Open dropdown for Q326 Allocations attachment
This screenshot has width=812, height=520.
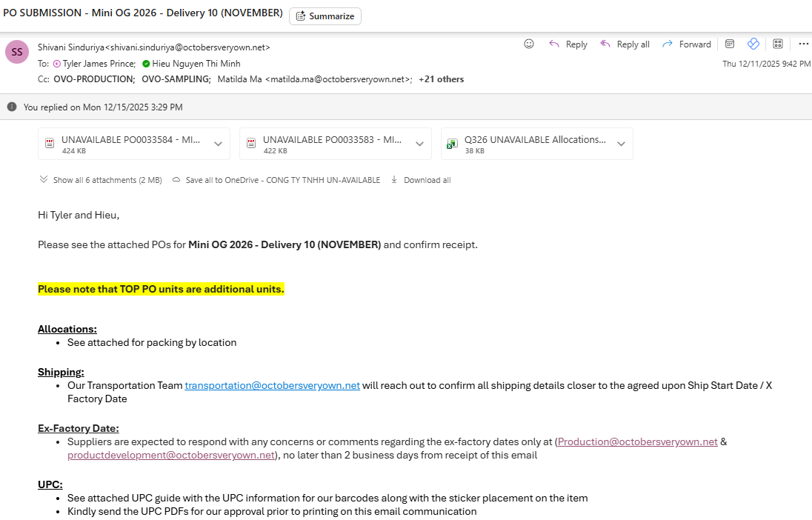click(x=621, y=144)
